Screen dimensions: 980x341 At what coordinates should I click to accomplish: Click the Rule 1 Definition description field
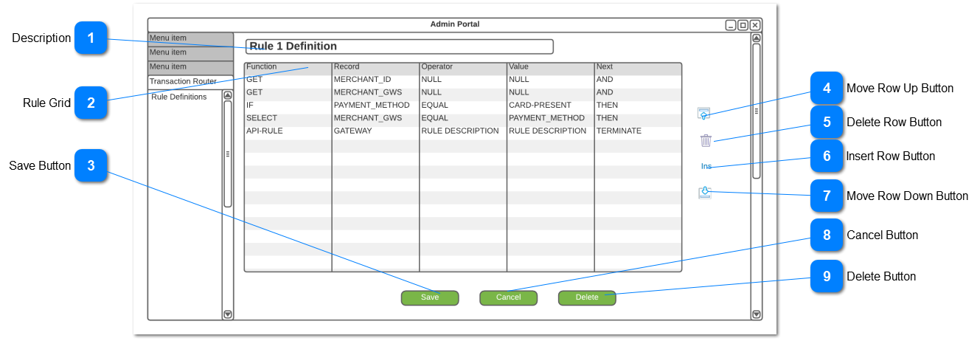coord(399,46)
